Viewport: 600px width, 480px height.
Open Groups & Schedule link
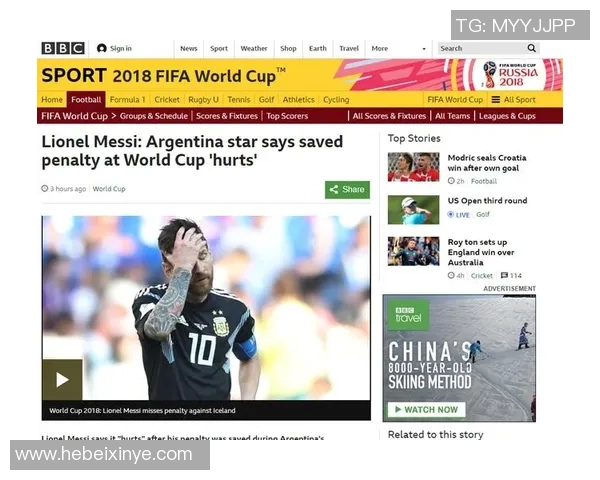154,116
